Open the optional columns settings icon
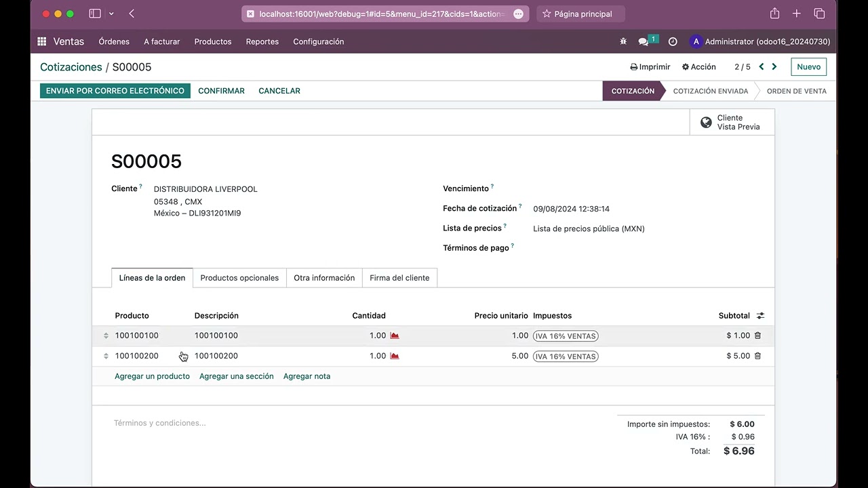Viewport: 868px width, 488px height. point(760,316)
